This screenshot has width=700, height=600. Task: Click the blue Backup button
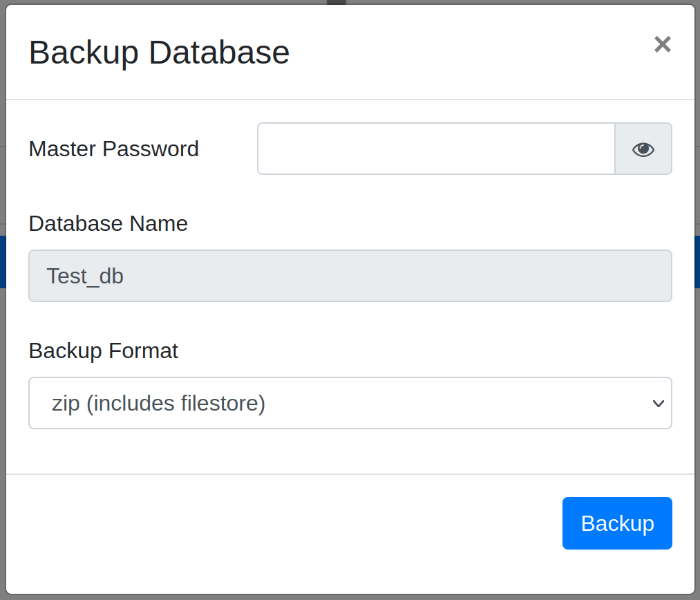click(617, 523)
